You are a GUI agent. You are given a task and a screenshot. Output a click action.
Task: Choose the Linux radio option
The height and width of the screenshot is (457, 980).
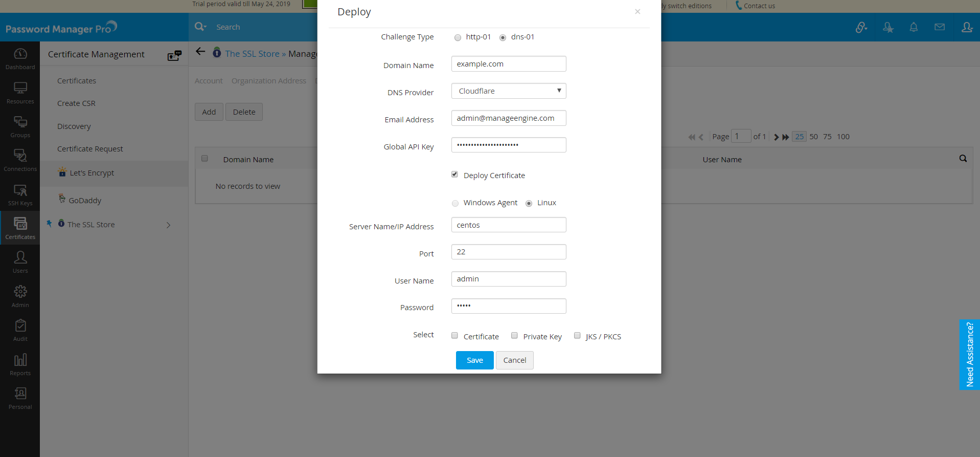click(529, 203)
